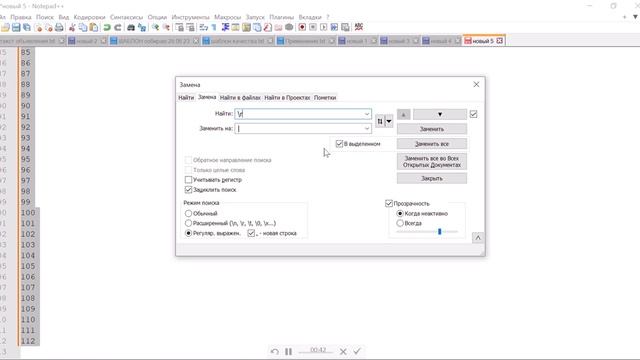
Task: Switch to the 'Найти в файлах' tab
Action: 240,98
